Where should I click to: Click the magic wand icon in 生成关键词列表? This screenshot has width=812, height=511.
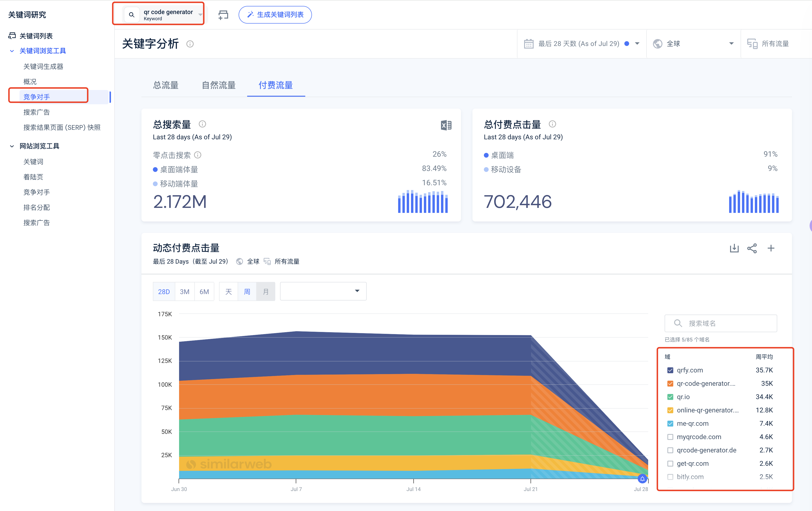point(251,15)
